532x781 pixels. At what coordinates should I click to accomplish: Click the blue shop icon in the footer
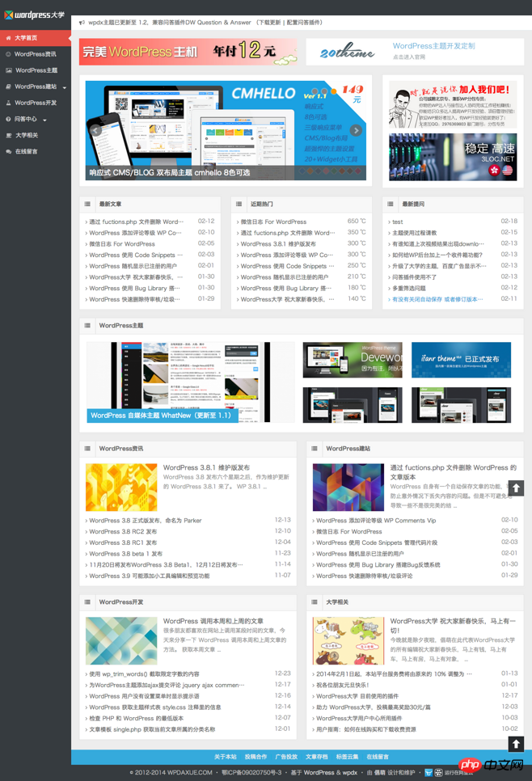429,773
